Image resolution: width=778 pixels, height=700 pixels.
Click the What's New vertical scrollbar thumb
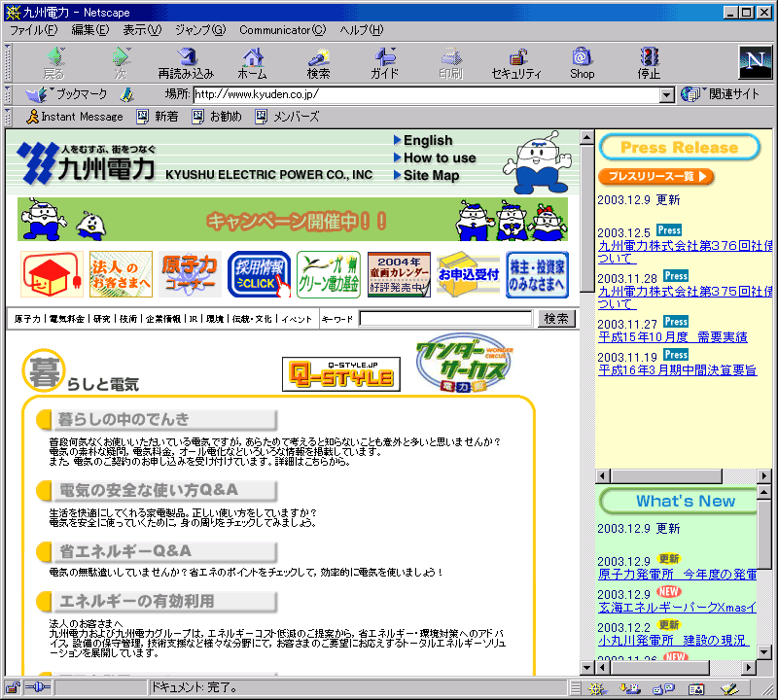764,535
